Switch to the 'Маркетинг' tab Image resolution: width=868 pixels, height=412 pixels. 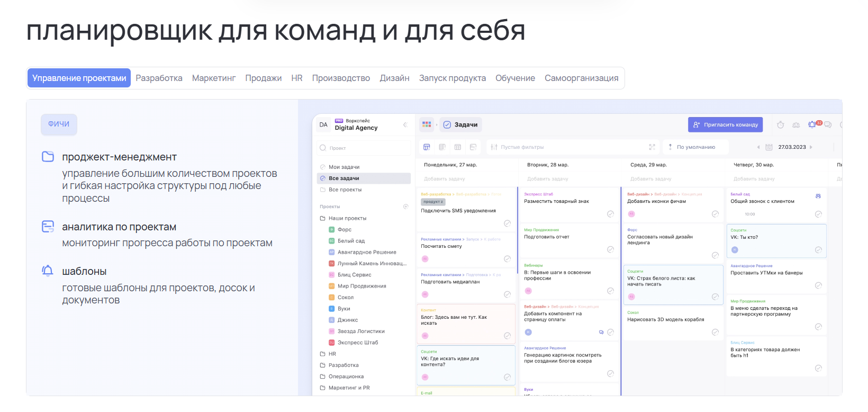click(x=214, y=78)
